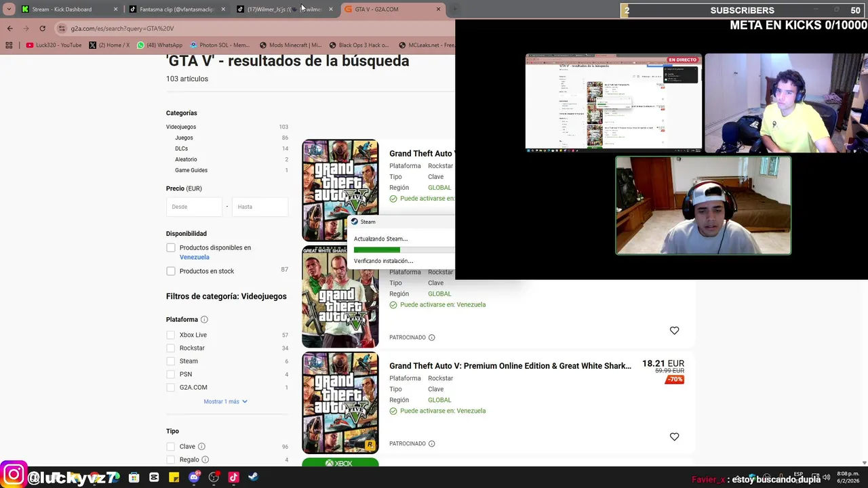Image resolution: width=868 pixels, height=488 pixels.
Task: Click the browser forward arrow
Action: (x=26, y=28)
